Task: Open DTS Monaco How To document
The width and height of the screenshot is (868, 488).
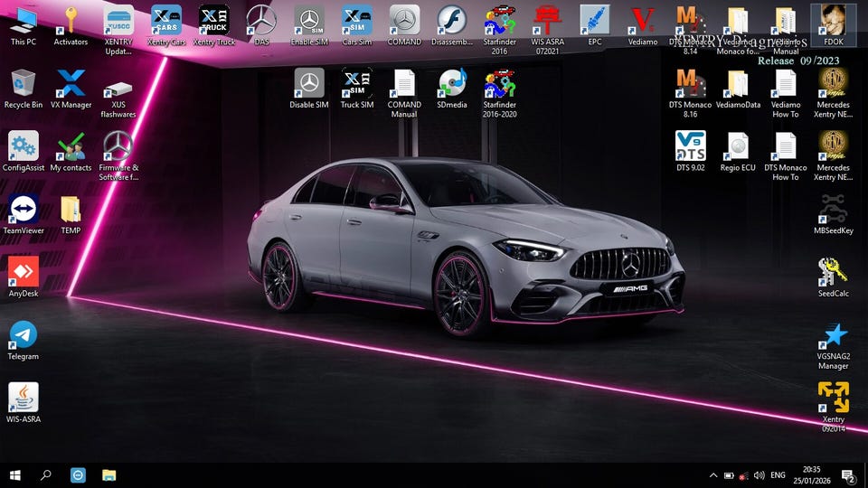Action: coord(785,156)
